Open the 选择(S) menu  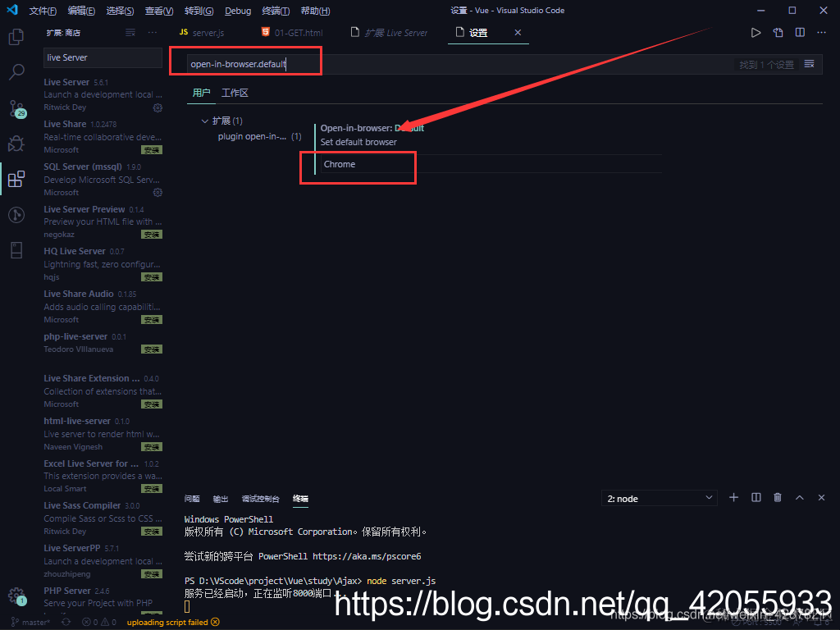tap(120, 11)
